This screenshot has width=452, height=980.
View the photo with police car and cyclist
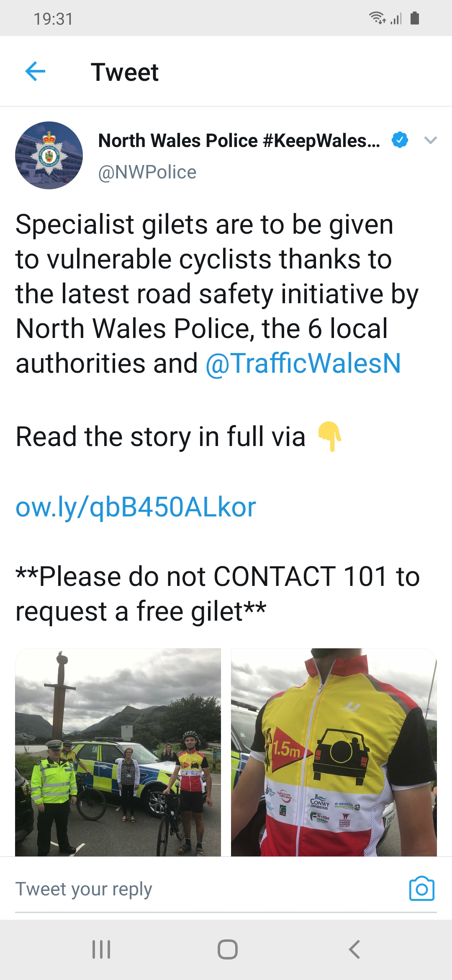(118, 752)
